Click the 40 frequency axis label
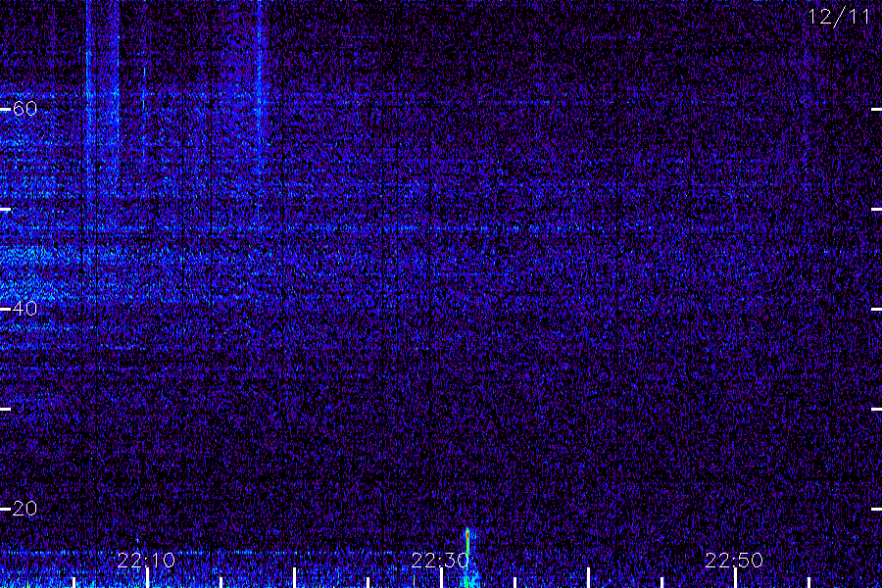882x588 pixels. [x=24, y=309]
